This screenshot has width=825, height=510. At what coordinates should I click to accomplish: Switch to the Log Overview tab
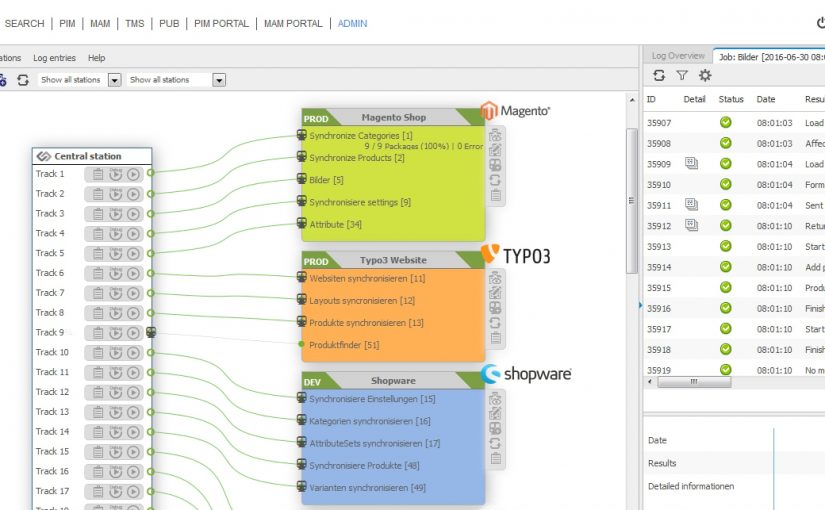coord(678,56)
